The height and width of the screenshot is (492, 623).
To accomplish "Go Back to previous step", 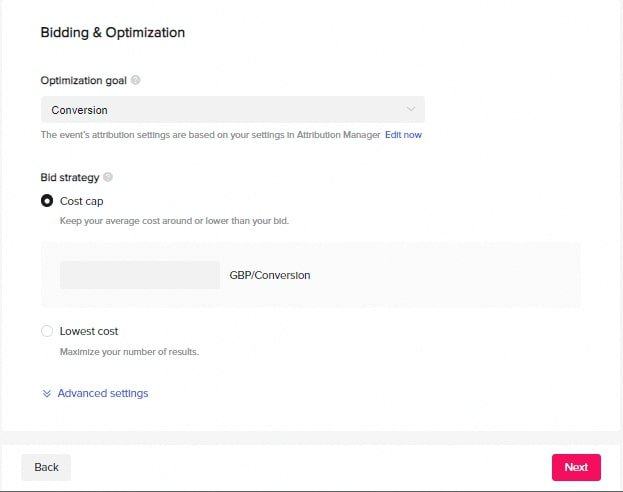I will pyautogui.click(x=46, y=467).
